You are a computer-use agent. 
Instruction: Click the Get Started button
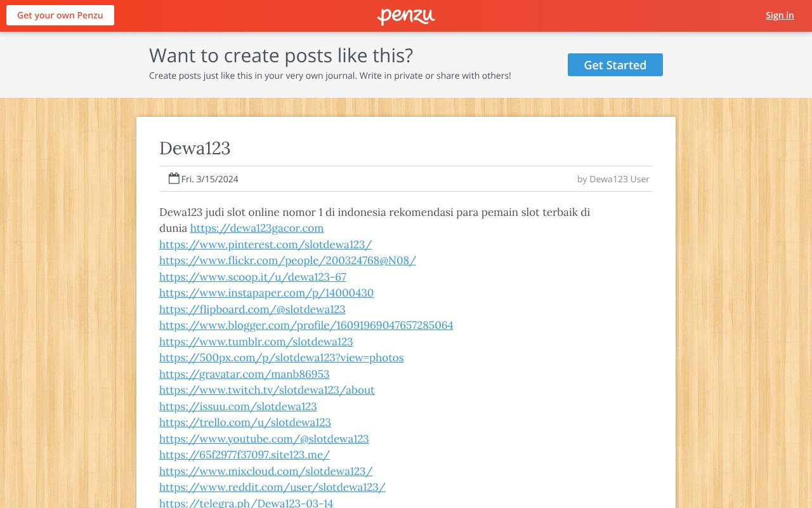615,64
